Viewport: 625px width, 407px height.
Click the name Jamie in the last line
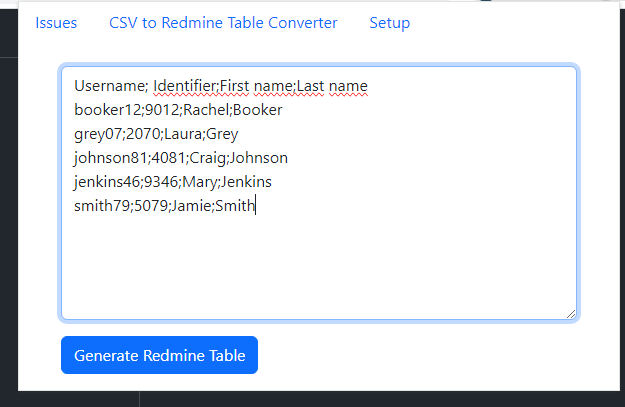point(188,206)
